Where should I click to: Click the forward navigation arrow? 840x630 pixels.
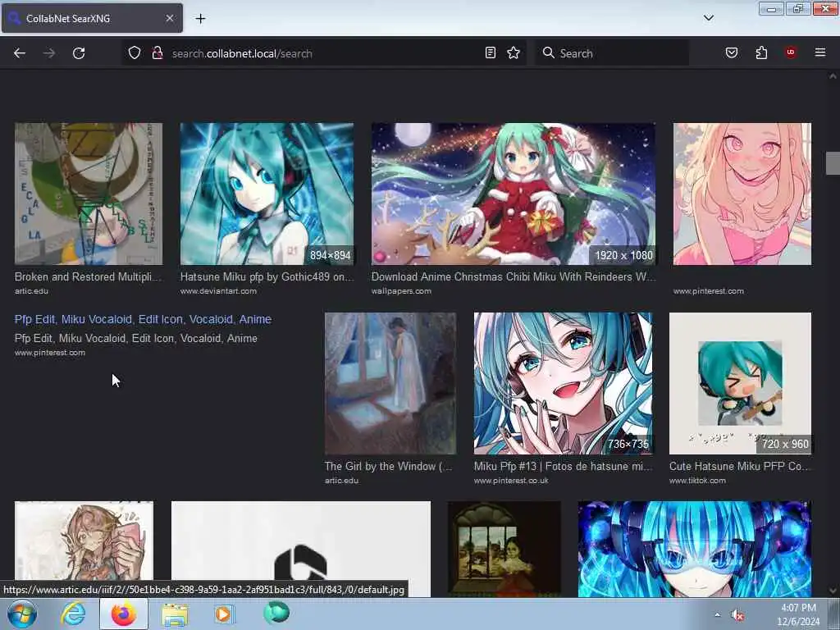pos(49,53)
